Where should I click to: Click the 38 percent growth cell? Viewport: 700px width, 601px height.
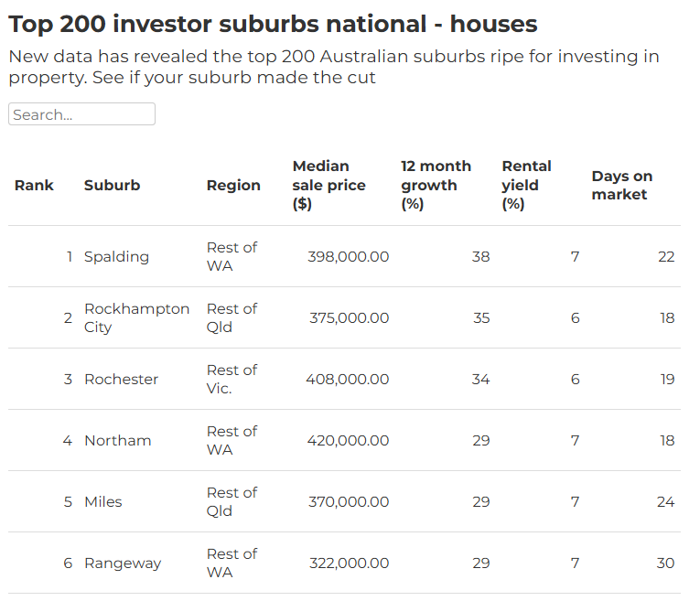(480, 257)
